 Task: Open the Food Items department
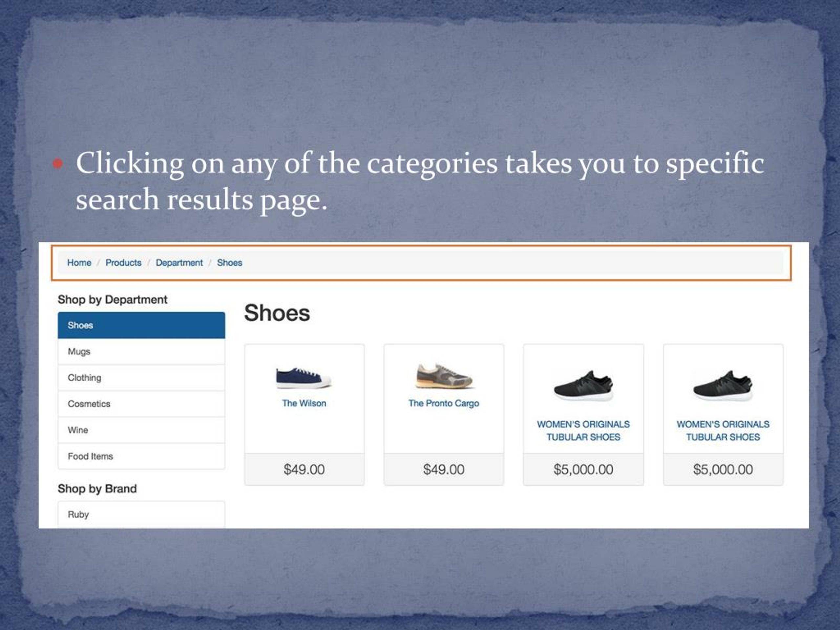tap(141, 456)
